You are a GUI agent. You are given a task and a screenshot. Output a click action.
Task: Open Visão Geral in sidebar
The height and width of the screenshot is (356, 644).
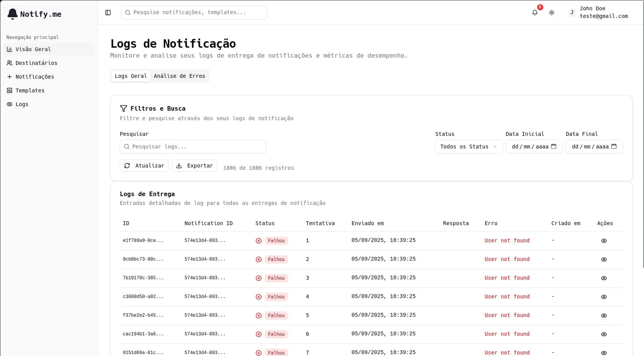coord(49,49)
